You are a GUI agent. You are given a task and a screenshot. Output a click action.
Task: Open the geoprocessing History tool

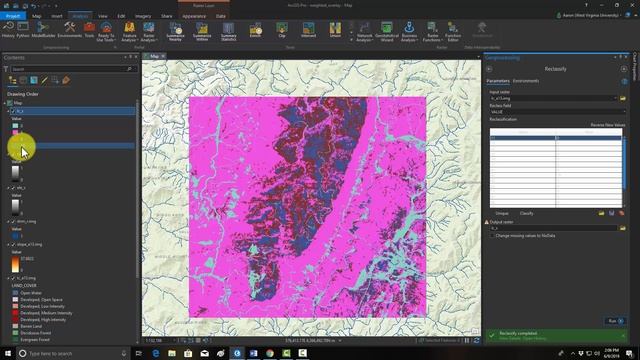coord(8,30)
